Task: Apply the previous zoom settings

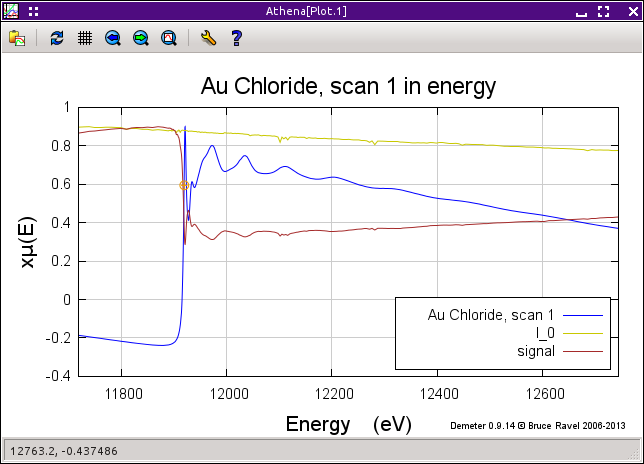Action: point(113,38)
